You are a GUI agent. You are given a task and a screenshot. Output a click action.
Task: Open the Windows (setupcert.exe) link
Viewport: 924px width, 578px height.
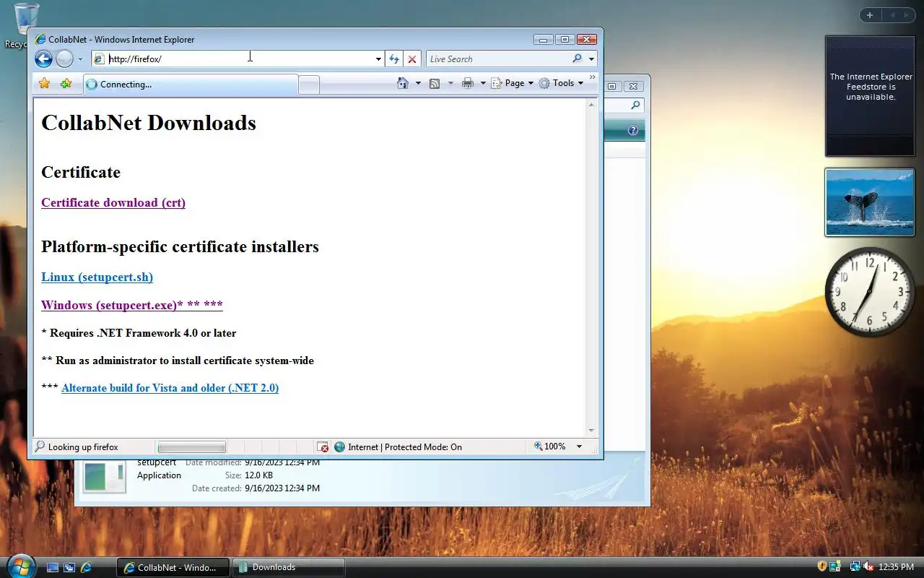pyautogui.click(x=132, y=305)
